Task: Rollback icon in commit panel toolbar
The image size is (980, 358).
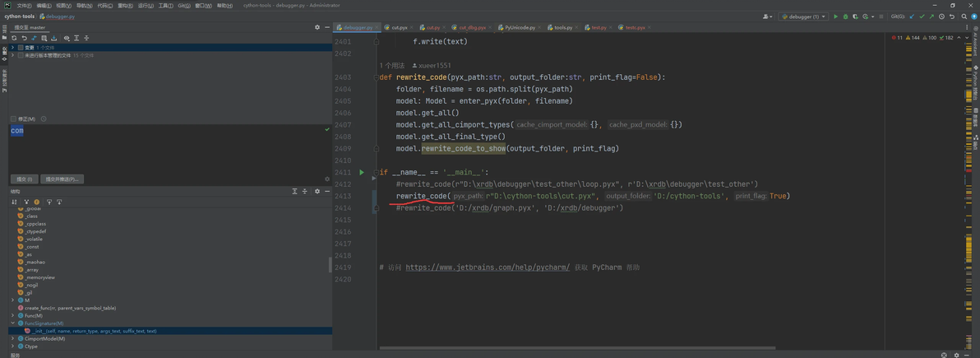Action: click(25, 38)
